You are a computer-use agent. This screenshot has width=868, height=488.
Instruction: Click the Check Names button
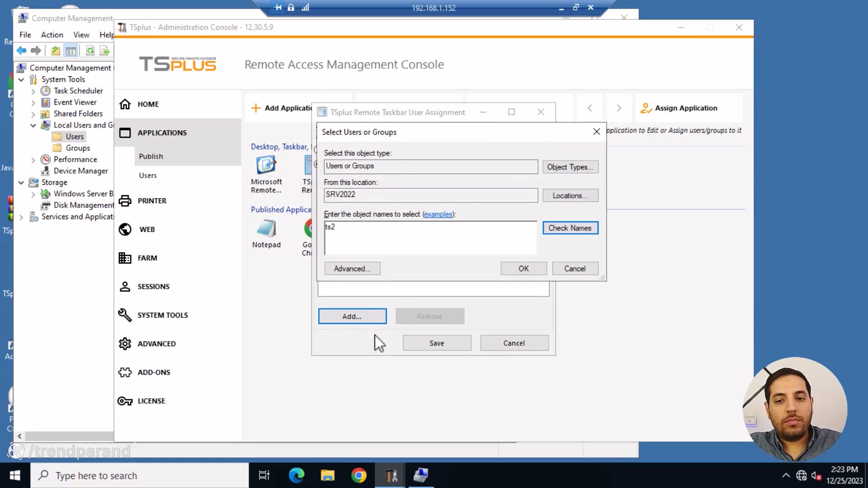point(570,228)
